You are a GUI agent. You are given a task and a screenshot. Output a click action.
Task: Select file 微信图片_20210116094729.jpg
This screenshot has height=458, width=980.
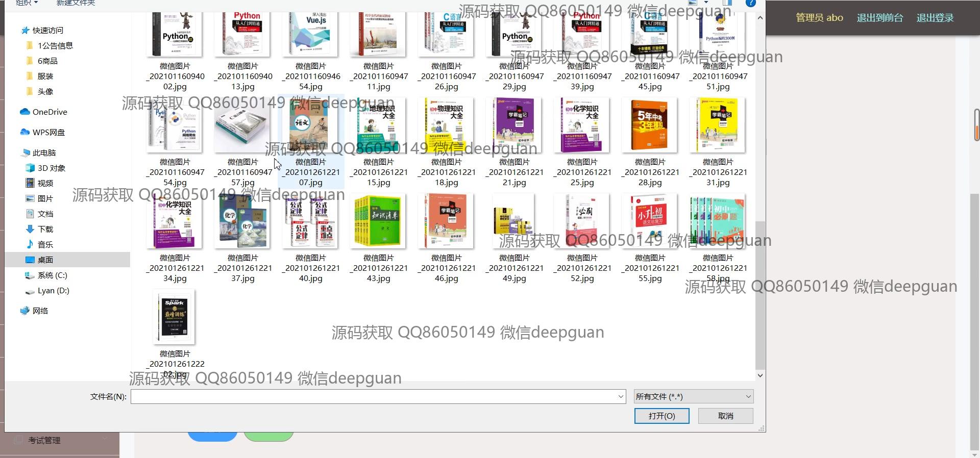point(514,51)
